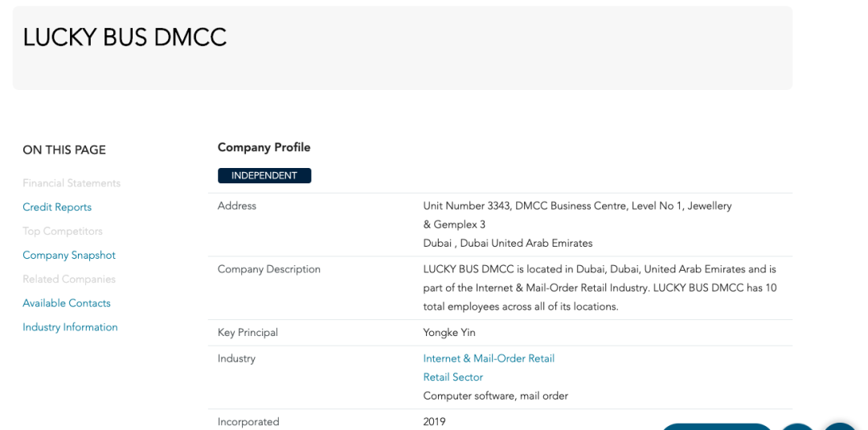
Task: Open Industry Information from page navigation
Action: pos(70,327)
